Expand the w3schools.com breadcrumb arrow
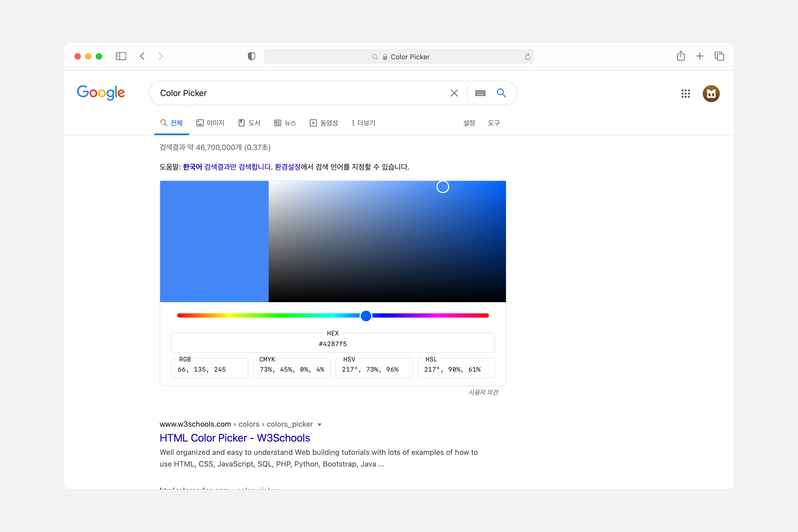Image resolution: width=798 pixels, height=532 pixels. coord(319,425)
